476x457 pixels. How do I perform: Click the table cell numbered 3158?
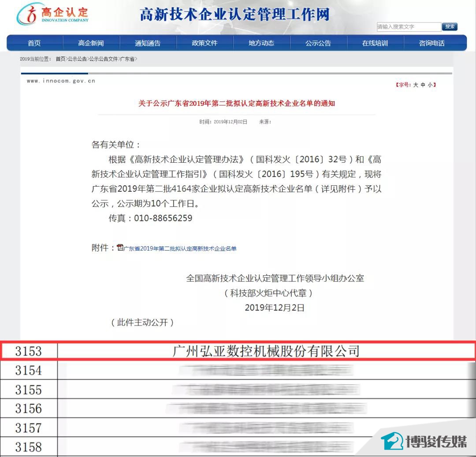(x=29, y=447)
